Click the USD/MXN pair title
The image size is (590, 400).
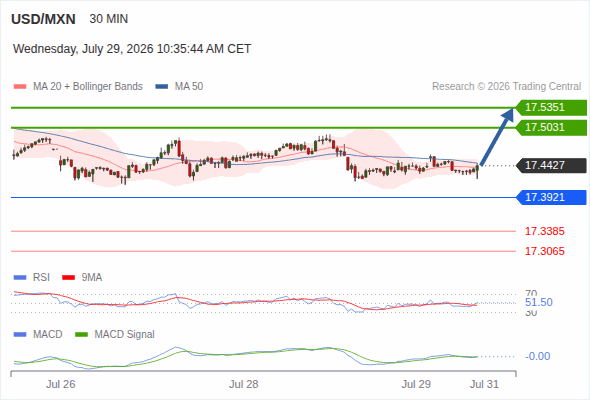click(x=43, y=19)
